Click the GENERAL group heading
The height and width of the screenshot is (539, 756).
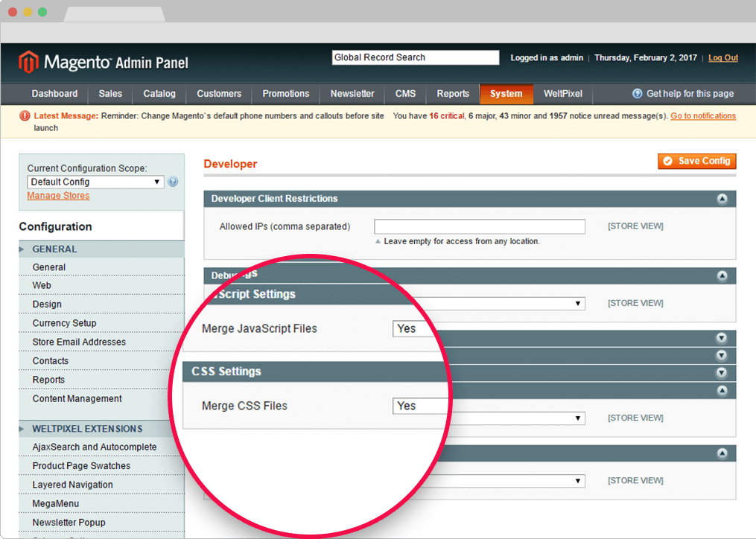[54, 249]
